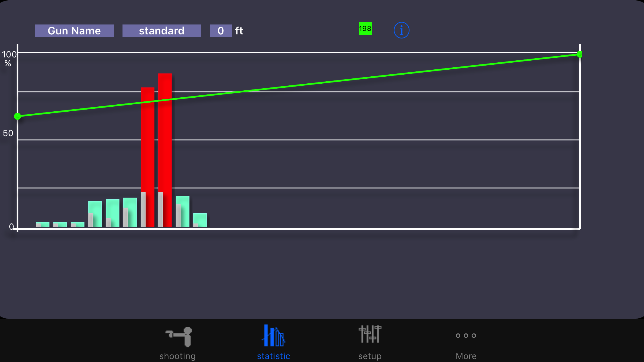Click the leftmost small cyan bar

pos(43,225)
